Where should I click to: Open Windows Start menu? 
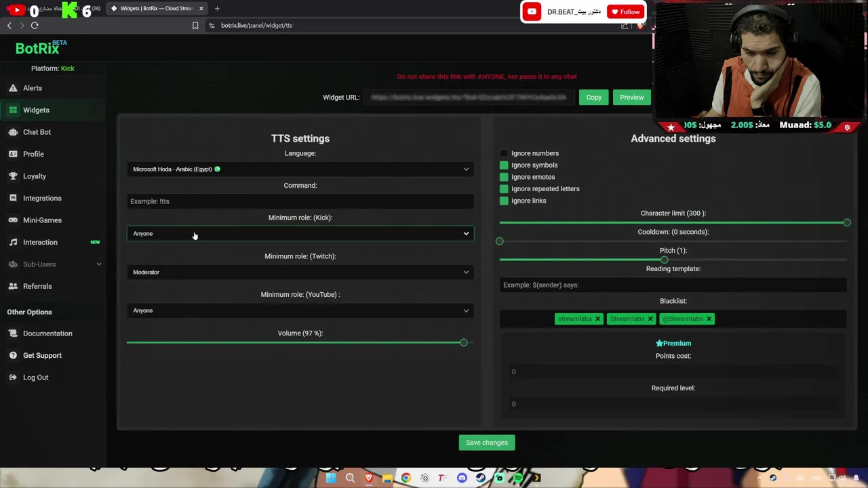click(331, 478)
